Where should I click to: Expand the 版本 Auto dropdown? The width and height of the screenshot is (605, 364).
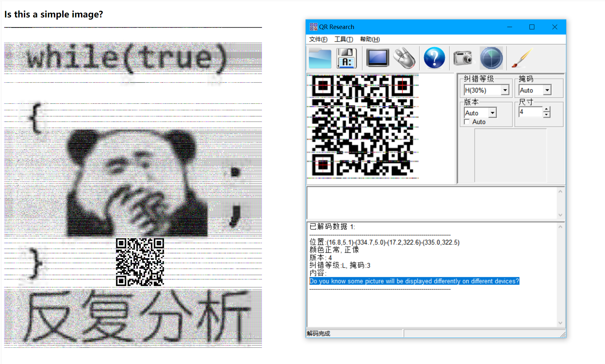[492, 113]
